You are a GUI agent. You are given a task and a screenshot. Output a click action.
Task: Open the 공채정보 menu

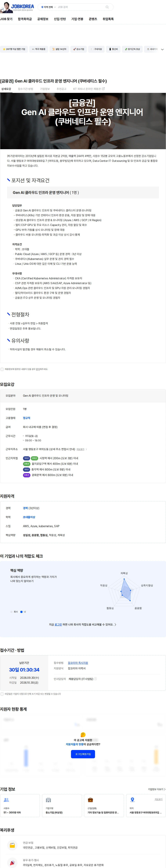tap(43, 19)
